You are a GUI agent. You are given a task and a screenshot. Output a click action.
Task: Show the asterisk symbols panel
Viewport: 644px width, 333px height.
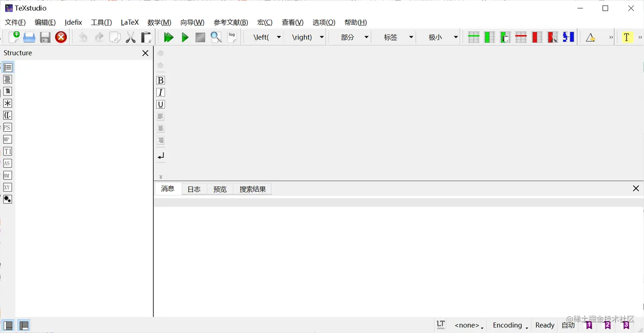tap(8, 103)
